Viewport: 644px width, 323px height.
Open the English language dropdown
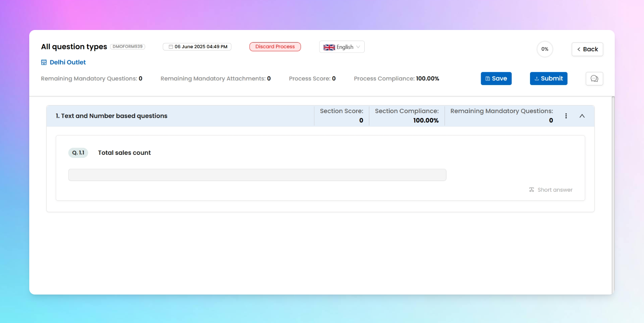coord(342,47)
